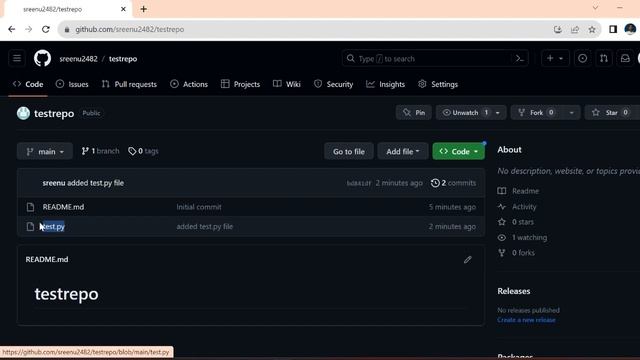Go forward in browser history
This screenshot has width=640, height=360.
click(x=28, y=29)
